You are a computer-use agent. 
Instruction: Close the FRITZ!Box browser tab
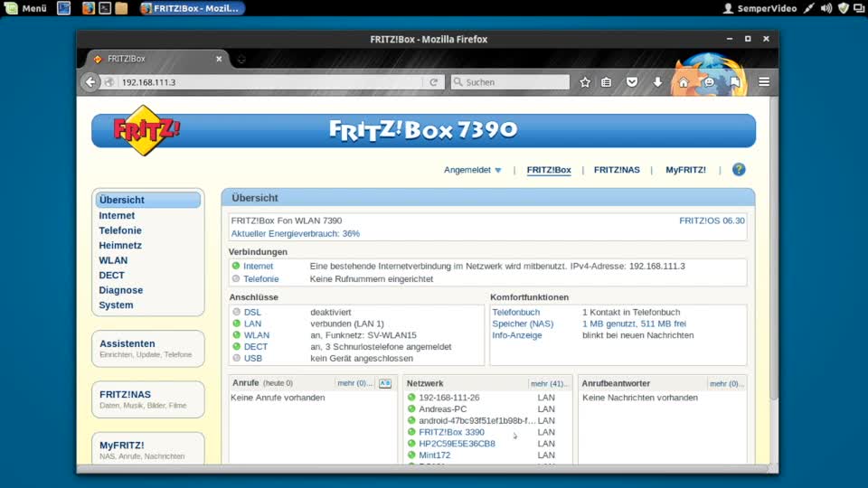[219, 59]
